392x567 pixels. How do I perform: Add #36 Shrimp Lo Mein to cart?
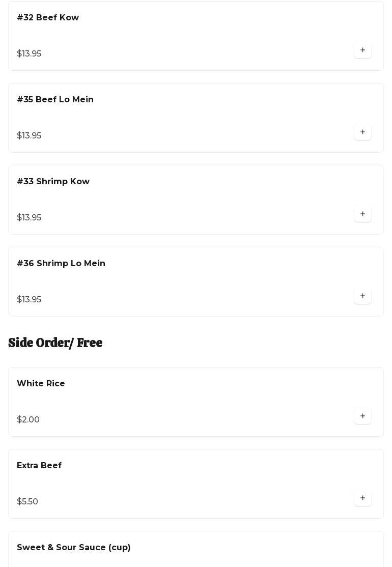coord(362,296)
